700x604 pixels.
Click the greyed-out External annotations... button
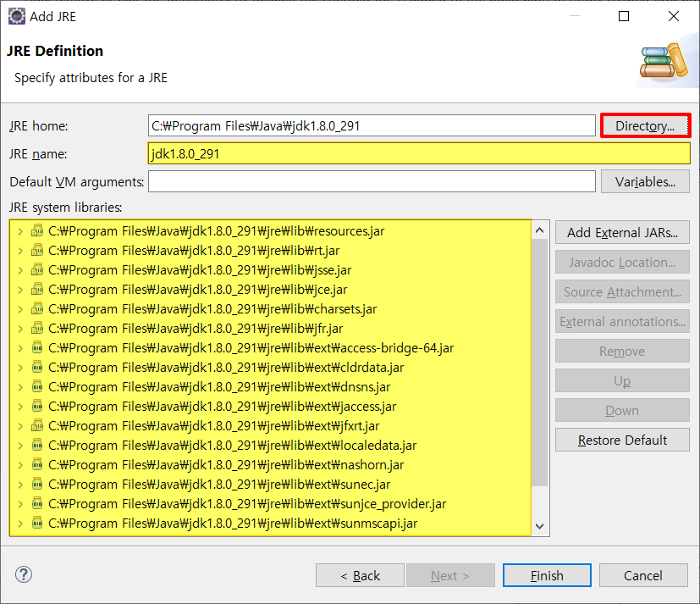pos(622,322)
